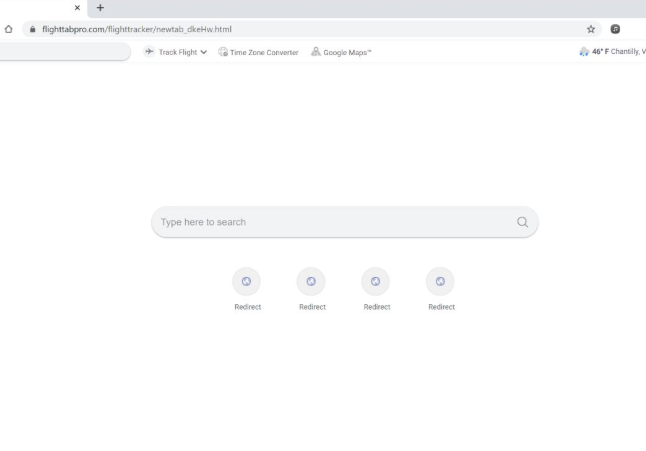Image resolution: width=646 pixels, height=451 pixels.
Task: Open the Track Flight menu label
Action: pos(178,52)
